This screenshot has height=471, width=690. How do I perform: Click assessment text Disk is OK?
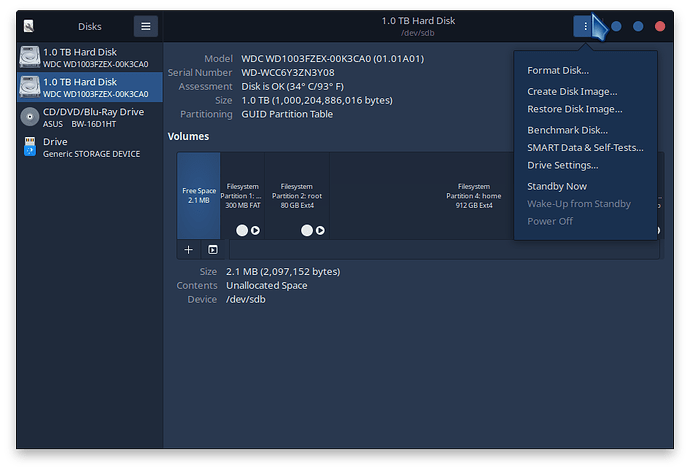pos(292,87)
